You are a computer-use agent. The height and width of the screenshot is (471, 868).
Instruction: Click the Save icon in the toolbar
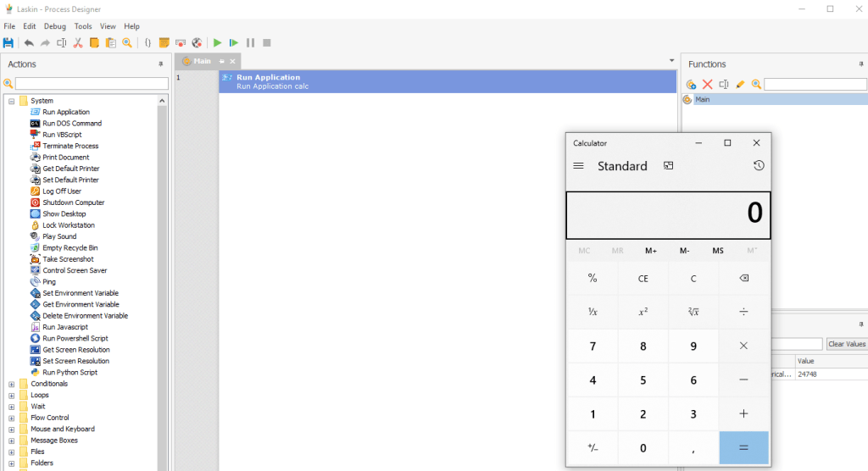tap(8, 42)
